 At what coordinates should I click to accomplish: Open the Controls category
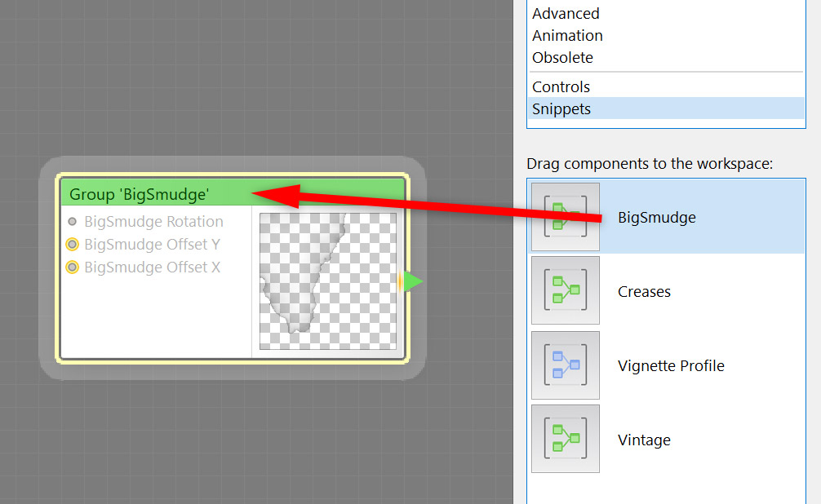[x=561, y=86]
